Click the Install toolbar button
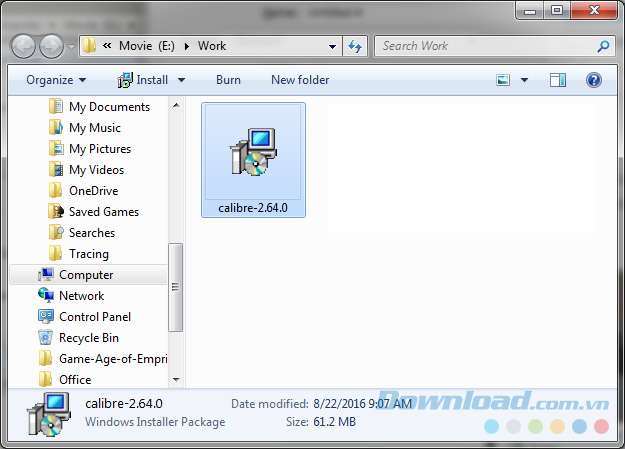Screen dimensions: 625x449 (143, 80)
